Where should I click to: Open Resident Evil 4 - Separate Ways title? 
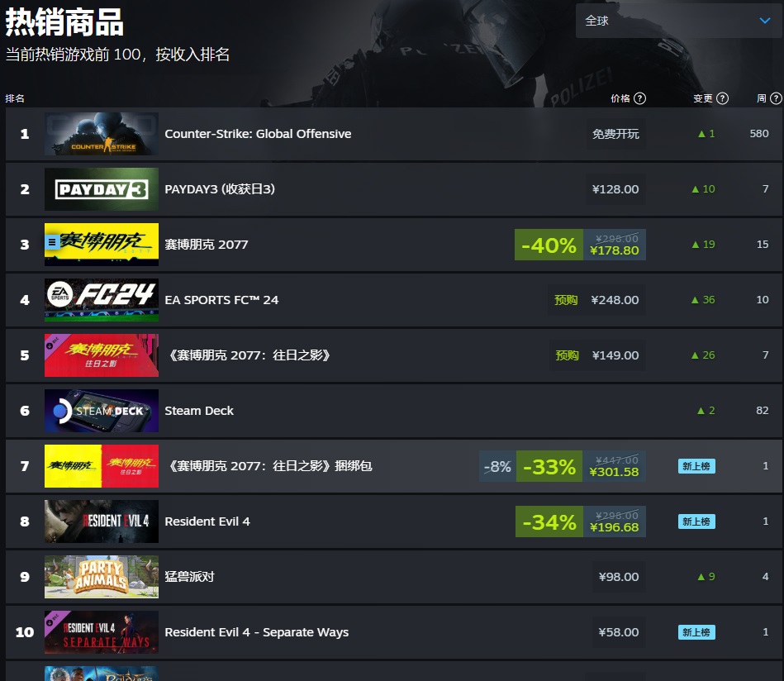(256, 632)
